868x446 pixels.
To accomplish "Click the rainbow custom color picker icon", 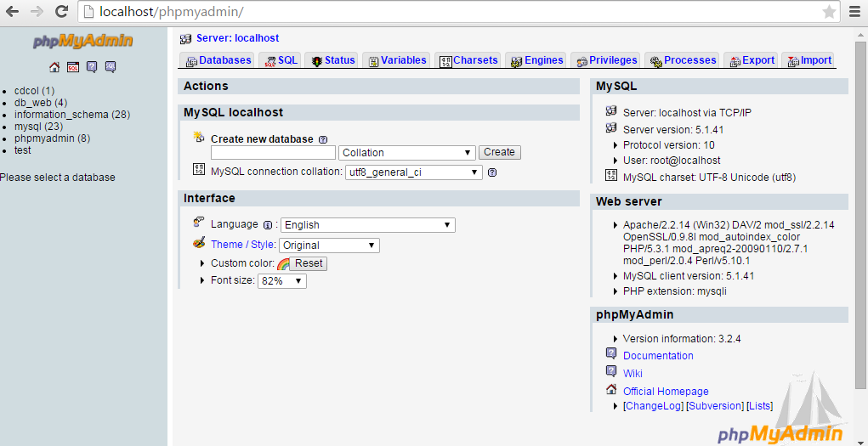I will pos(283,264).
